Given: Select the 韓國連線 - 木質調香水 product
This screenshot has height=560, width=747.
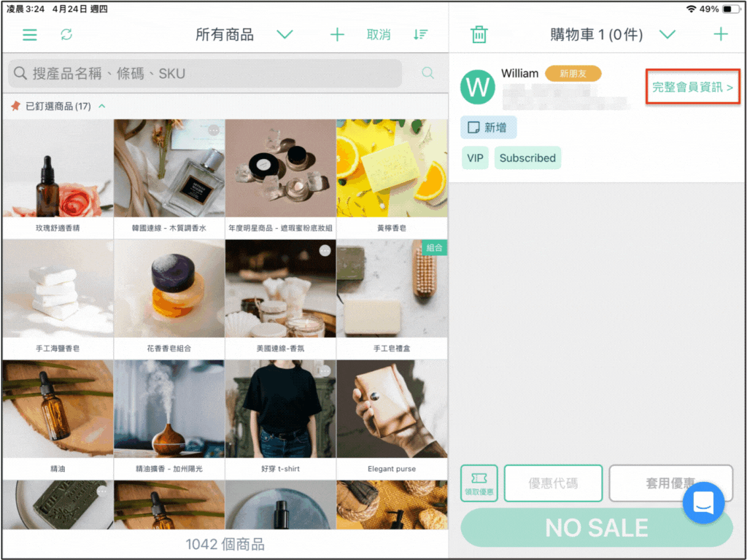Looking at the screenshot, I should click(169, 179).
